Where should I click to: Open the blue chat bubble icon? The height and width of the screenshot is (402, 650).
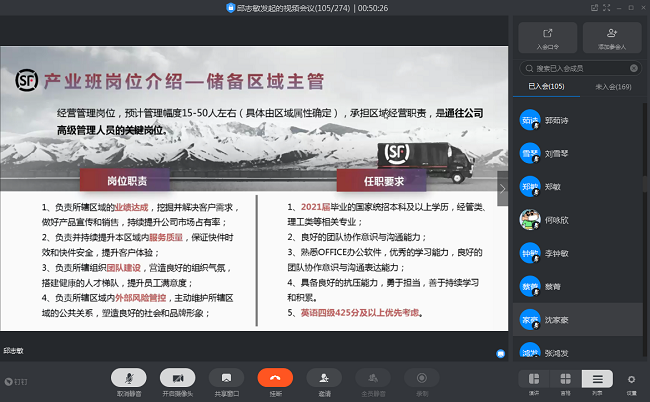click(x=500, y=354)
